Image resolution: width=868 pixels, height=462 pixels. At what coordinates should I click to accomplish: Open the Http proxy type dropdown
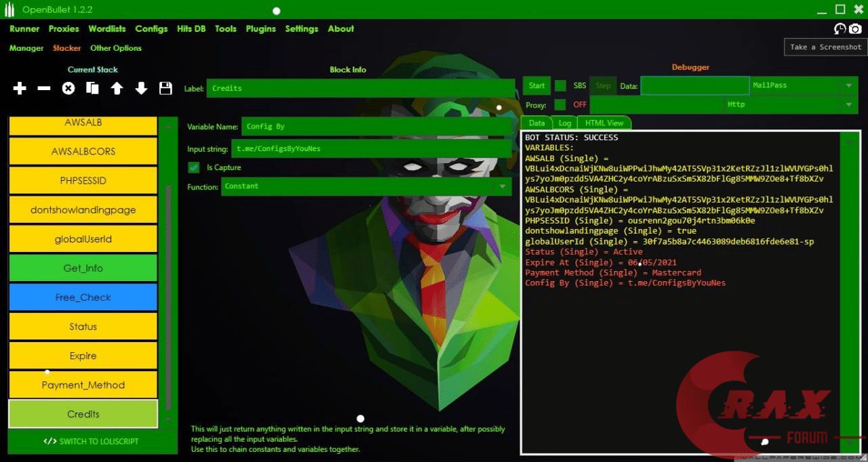point(791,104)
